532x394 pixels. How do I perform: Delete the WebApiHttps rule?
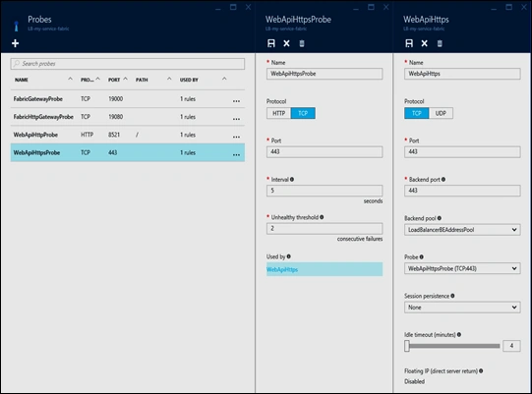(x=440, y=43)
